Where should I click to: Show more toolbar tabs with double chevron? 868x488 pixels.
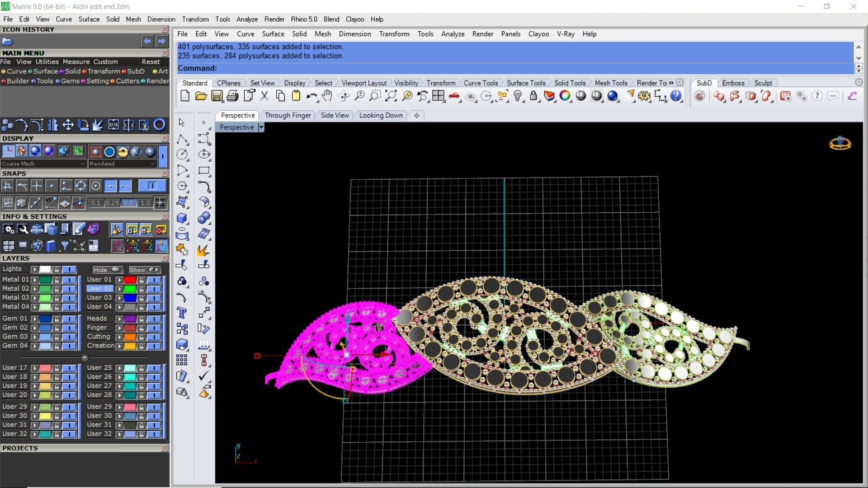671,83
